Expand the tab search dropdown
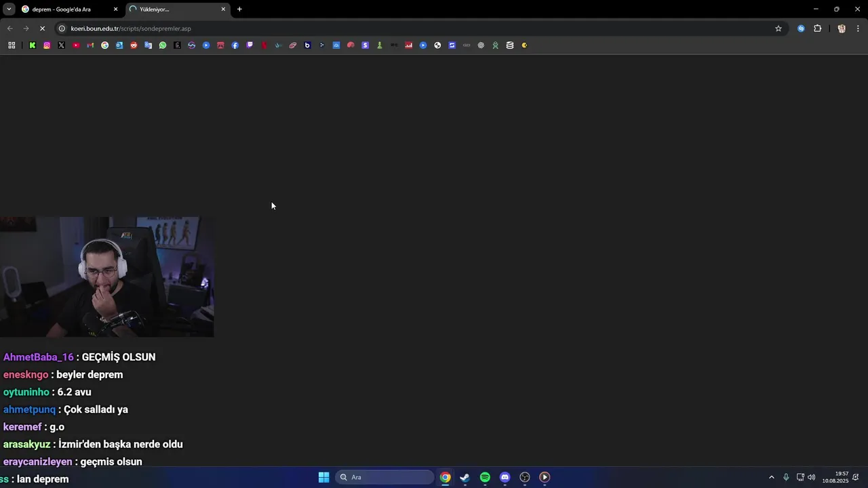 [9, 9]
